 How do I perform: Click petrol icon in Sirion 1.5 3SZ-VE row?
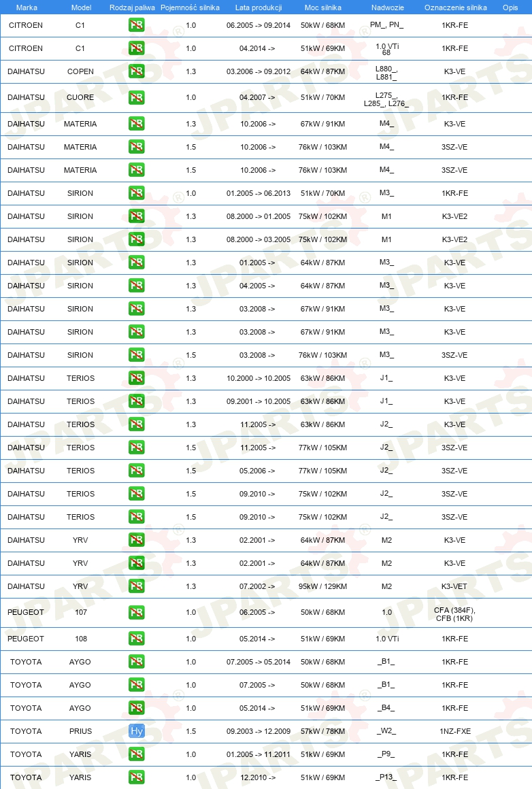136,355
